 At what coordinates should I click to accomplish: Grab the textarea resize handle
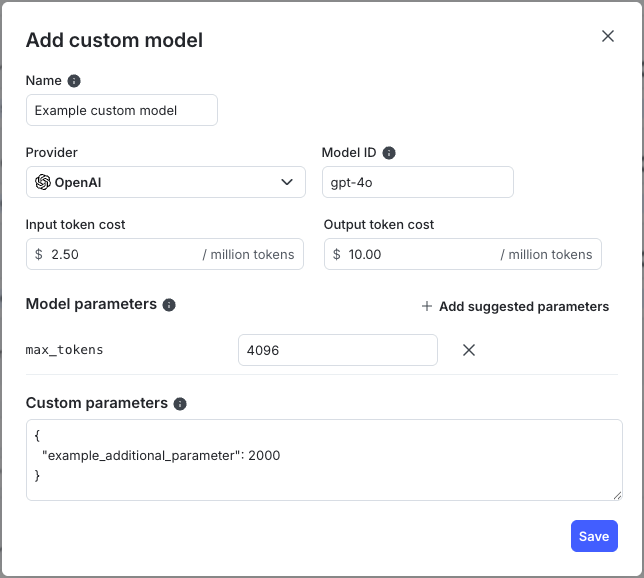pos(617,495)
